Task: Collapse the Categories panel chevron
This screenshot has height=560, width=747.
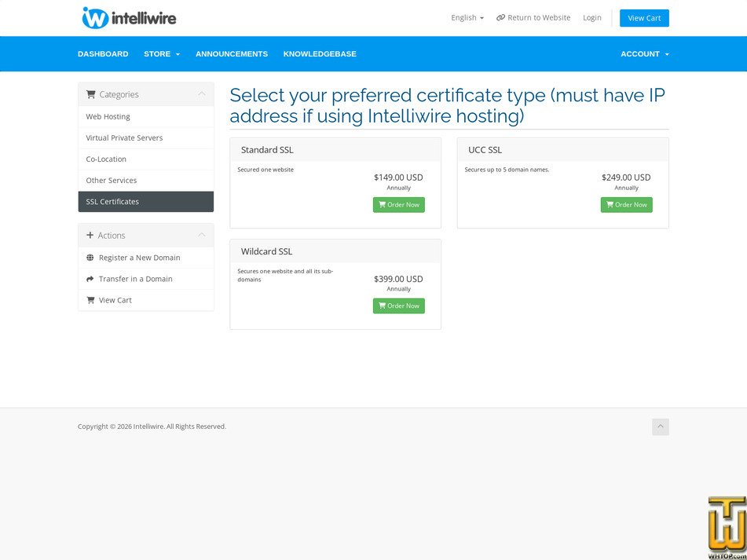Action: (x=202, y=93)
